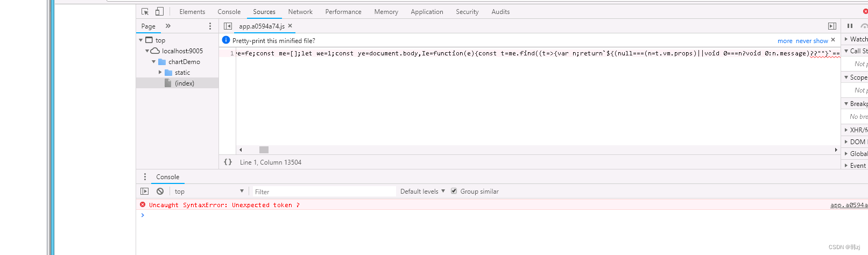Open the Application tab

(427, 11)
